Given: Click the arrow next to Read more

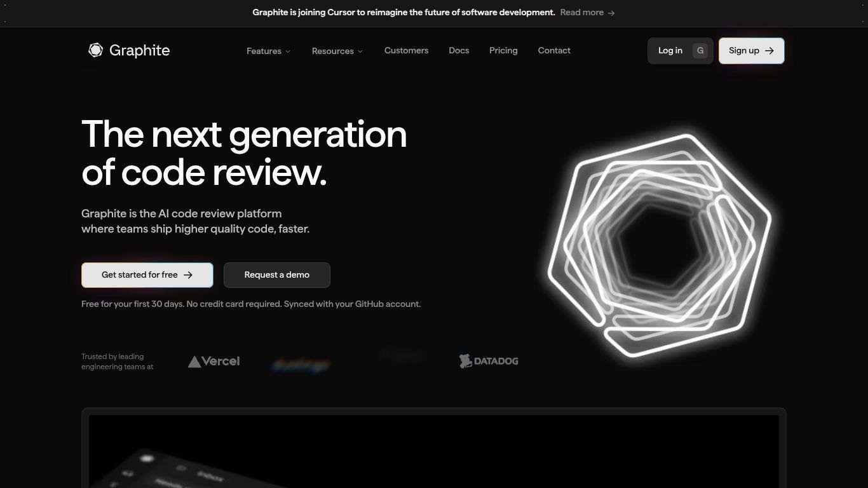Looking at the screenshot, I should pos(611,13).
